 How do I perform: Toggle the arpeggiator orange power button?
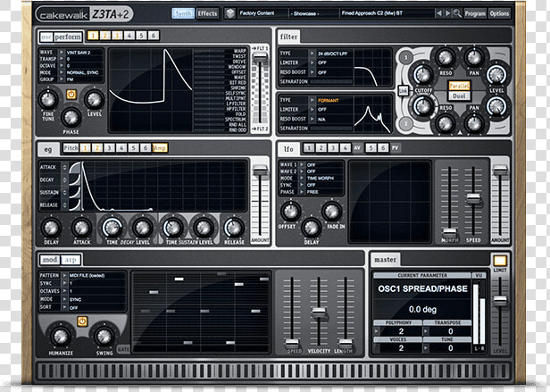click(82, 321)
